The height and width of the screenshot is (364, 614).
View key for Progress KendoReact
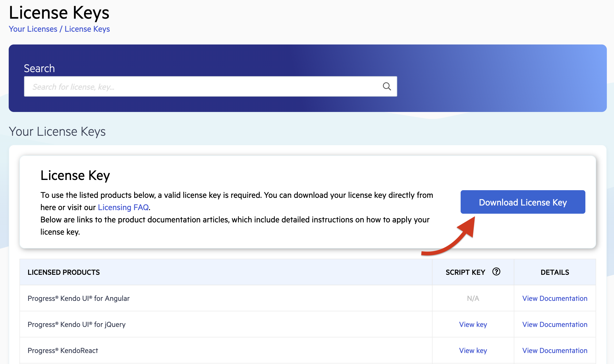tap(473, 350)
